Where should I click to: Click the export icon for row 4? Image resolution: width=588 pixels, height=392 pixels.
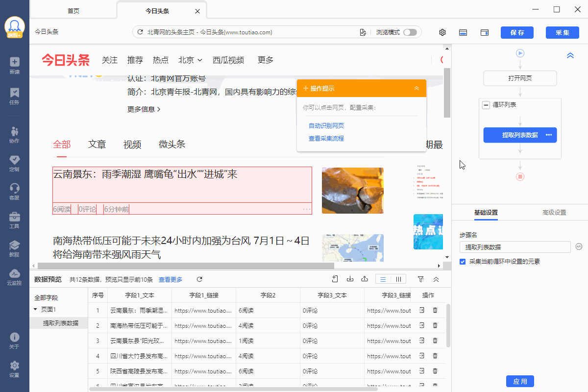[x=422, y=356]
